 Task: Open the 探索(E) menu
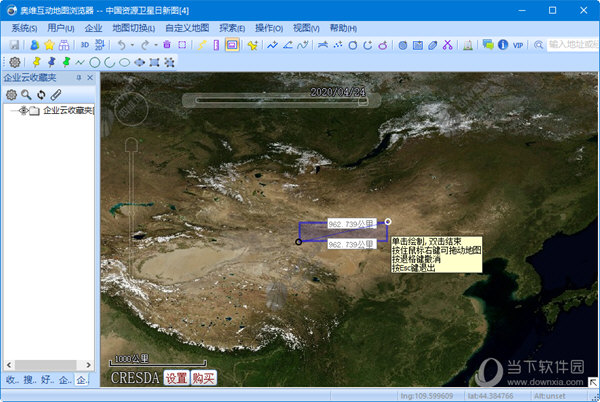[x=232, y=28]
